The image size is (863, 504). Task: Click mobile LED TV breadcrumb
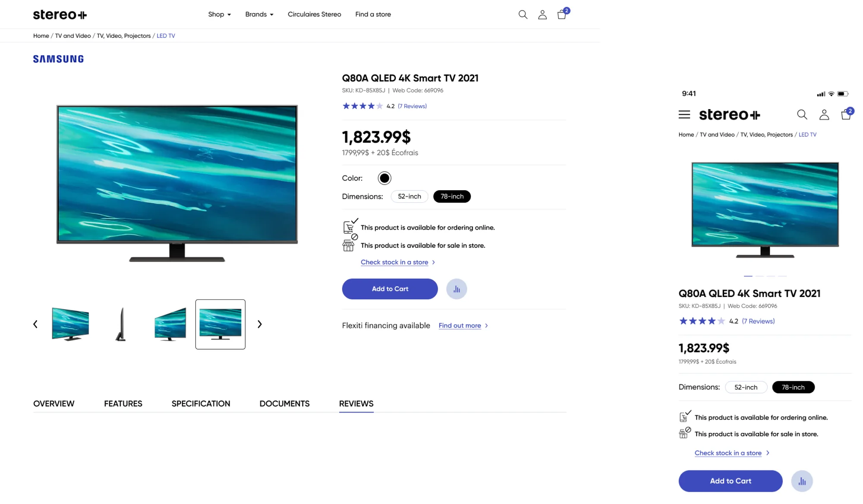click(807, 135)
